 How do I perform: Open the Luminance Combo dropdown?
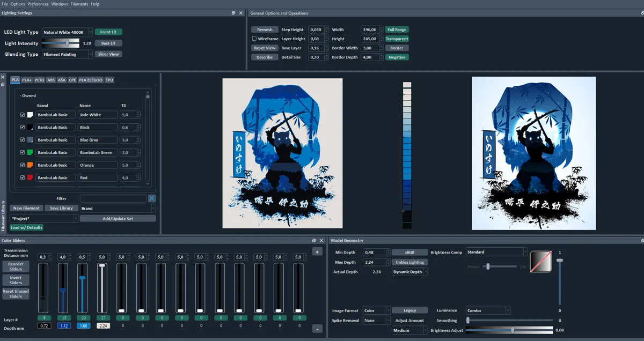(x=488, y=310)
